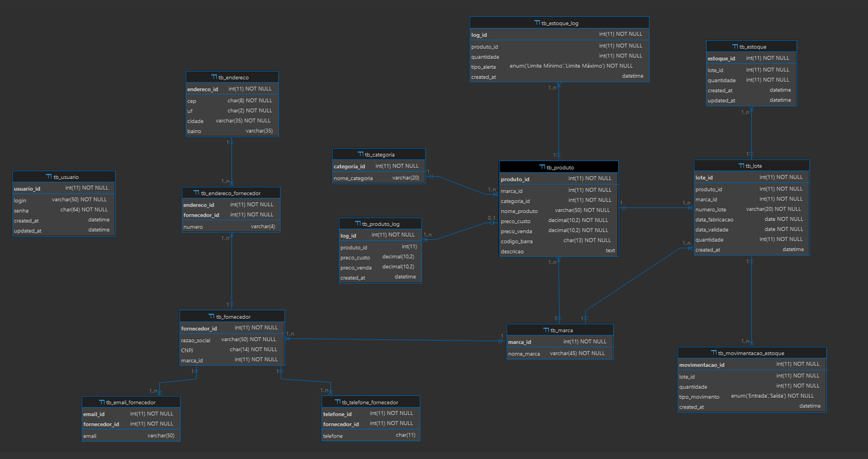Image resolution: width=868 pixels, height=459 pixels.
Task: Select the updated_at row in tb_estoque
Action: (752, 100)
